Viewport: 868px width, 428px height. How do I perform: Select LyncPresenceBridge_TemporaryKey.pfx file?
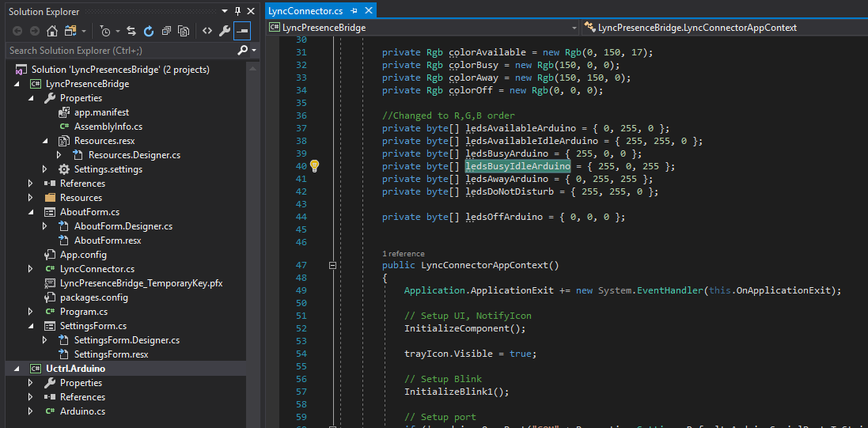click(141, 283)
